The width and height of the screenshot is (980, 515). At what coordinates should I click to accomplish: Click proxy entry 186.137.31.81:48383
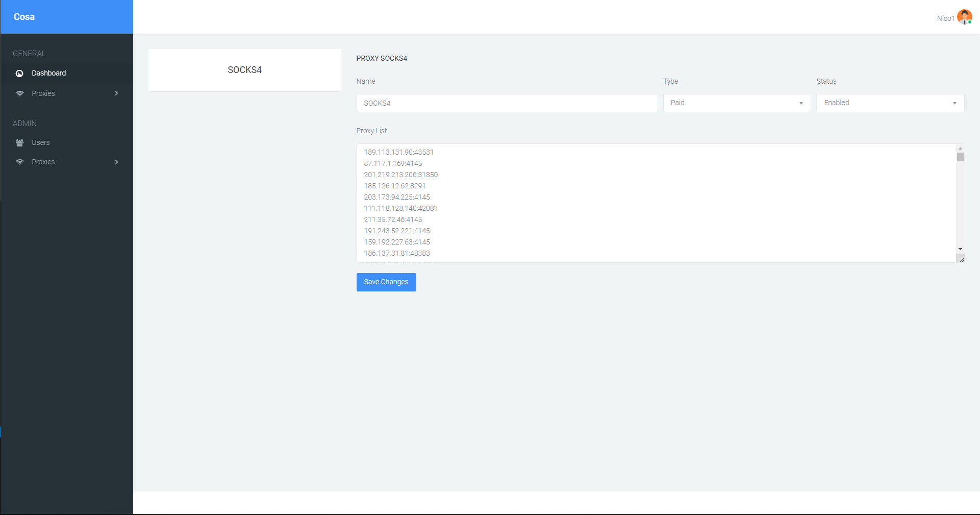point(397,253)
